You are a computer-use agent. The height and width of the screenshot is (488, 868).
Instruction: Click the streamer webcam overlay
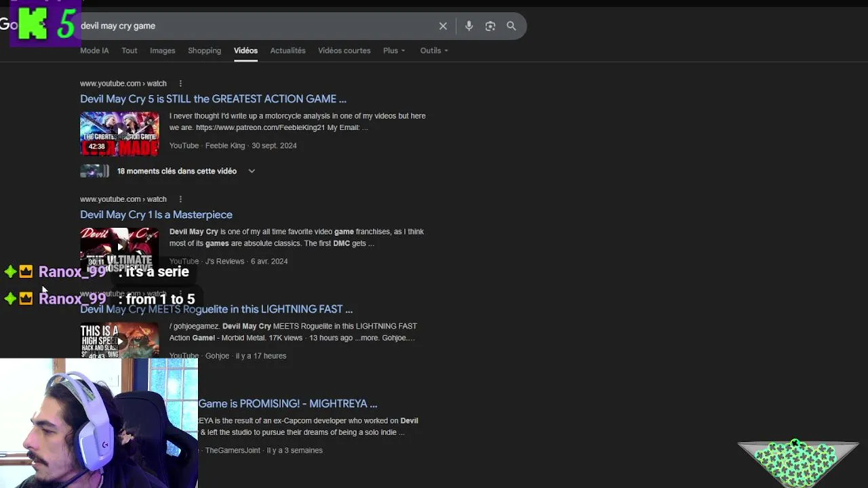[x=99, y=423]
